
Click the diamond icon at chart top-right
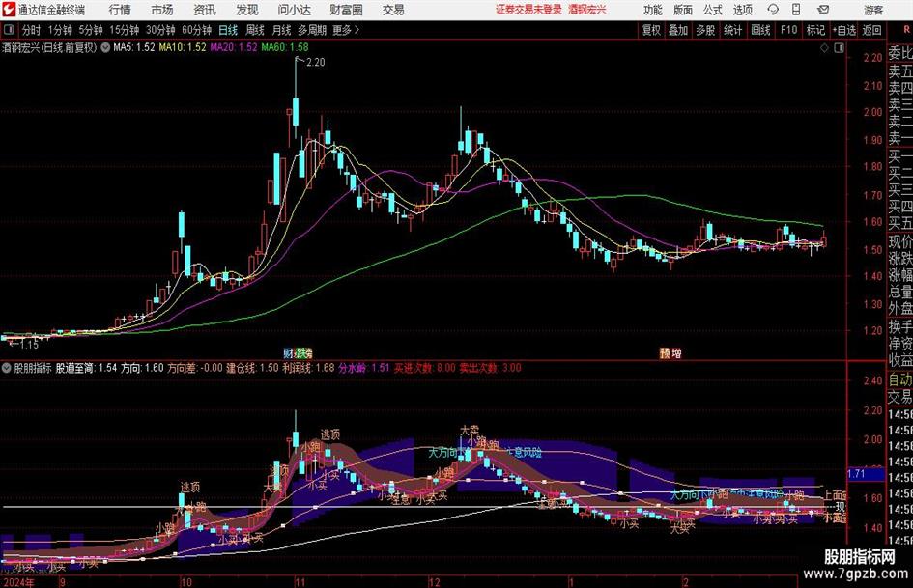tap(824, 48)
